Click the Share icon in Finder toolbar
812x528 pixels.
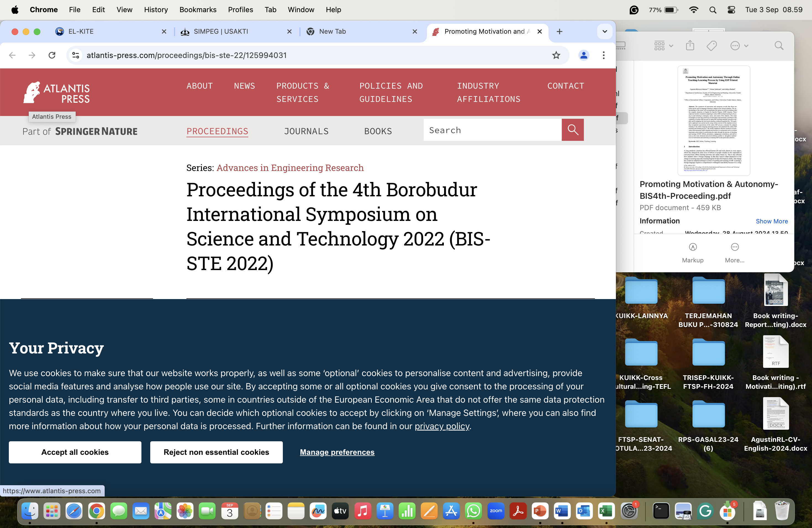tap(690, 45)
